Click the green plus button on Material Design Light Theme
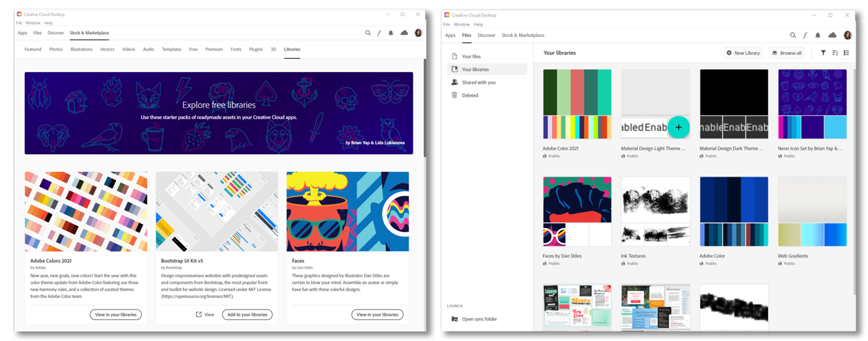The height and width of the screenshot is (341, 868). tap(678, 127)
